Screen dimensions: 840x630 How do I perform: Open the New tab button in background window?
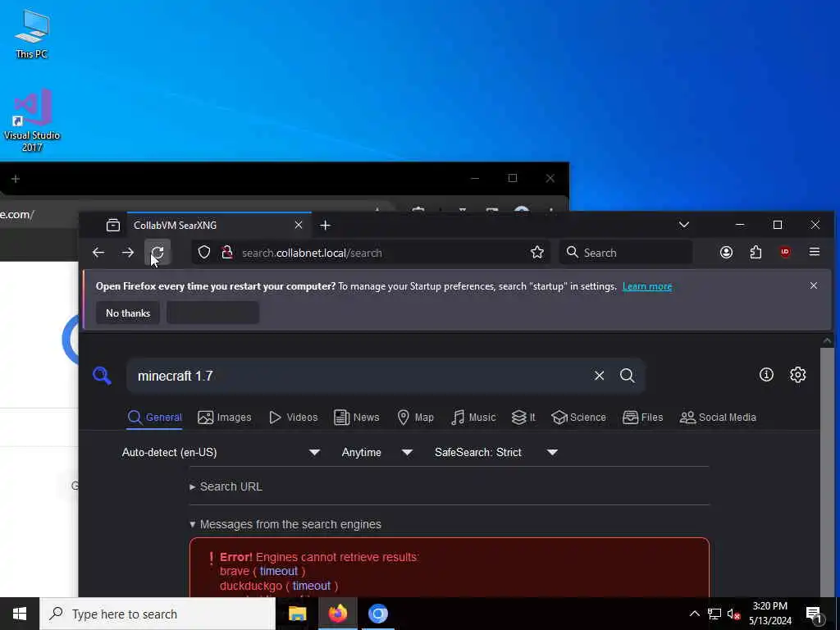(15, 178)
